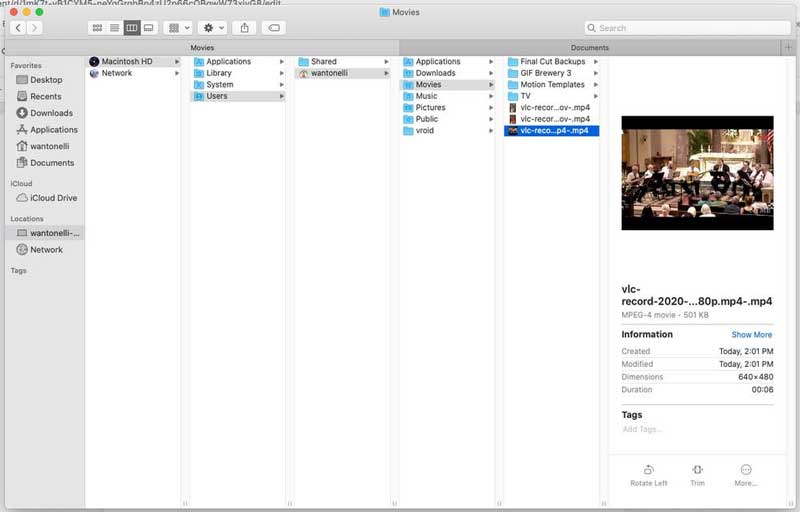Click Show More in Information
The height and width of the screenshot is (512, 800).
752,335
